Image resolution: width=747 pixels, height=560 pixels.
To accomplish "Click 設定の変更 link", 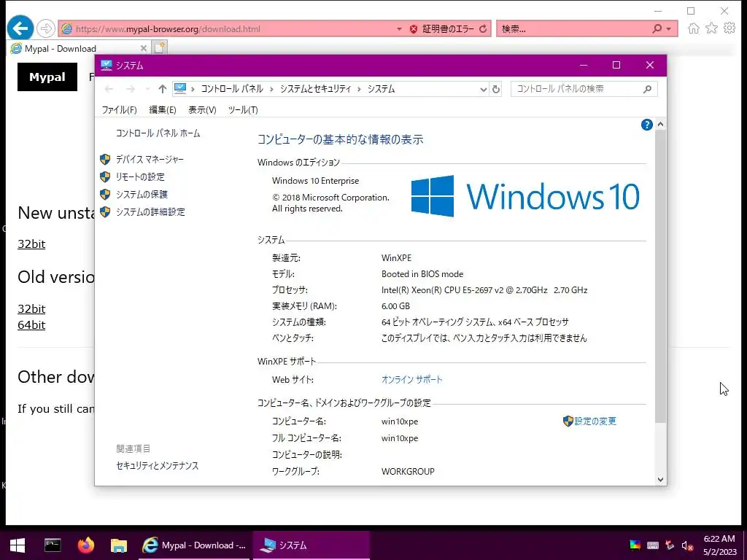I will pyautogui.click(x=595, y=421).
